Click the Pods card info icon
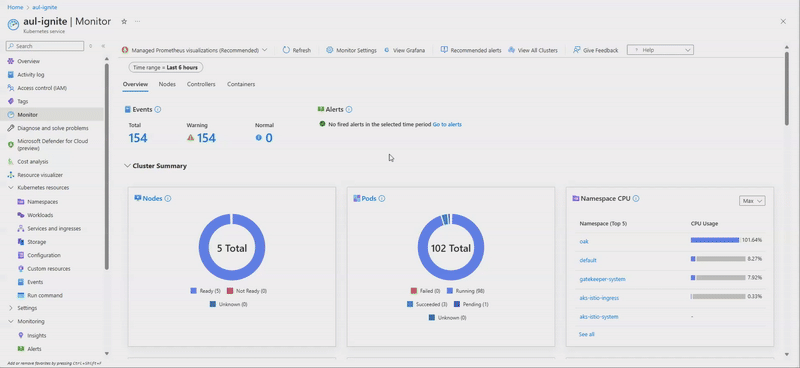800x368 pixels. [x=382, y=199]
